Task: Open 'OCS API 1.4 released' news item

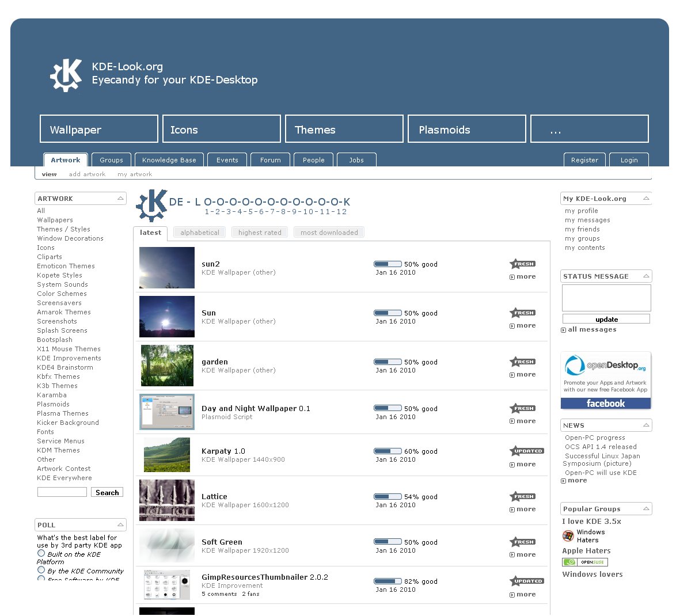Action: pyautogui.click(x=601, y=447)
